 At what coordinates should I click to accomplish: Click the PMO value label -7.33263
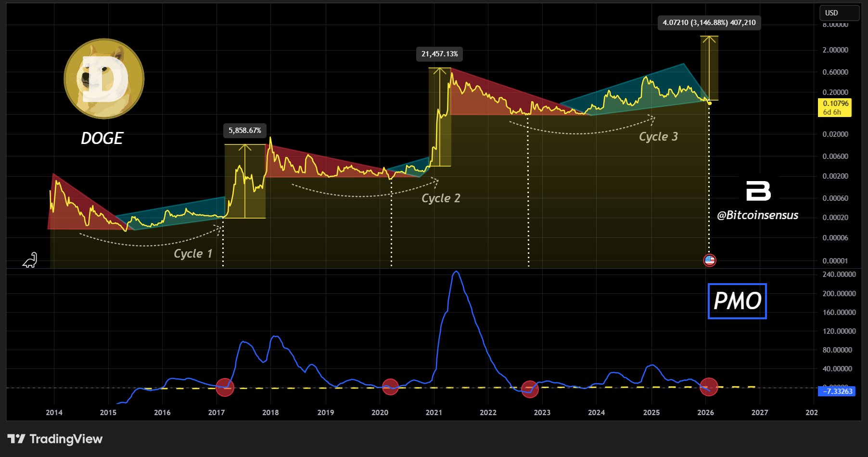tap(837, 391)
